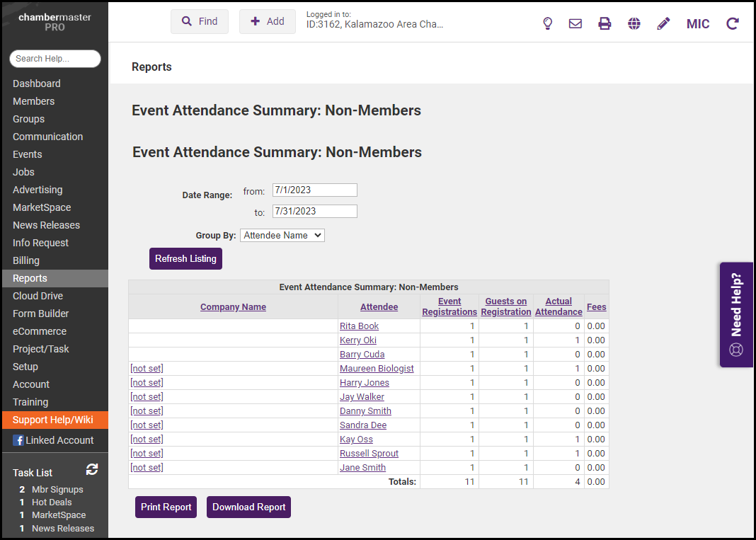Open Billing in the sidebar

[x=26, y=260]
